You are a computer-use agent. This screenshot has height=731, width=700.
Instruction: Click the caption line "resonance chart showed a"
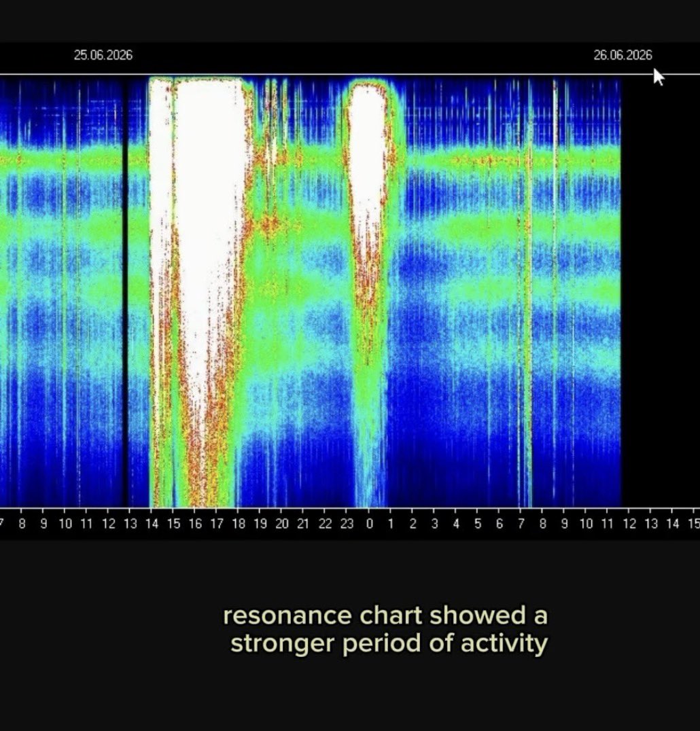(385, 616)
